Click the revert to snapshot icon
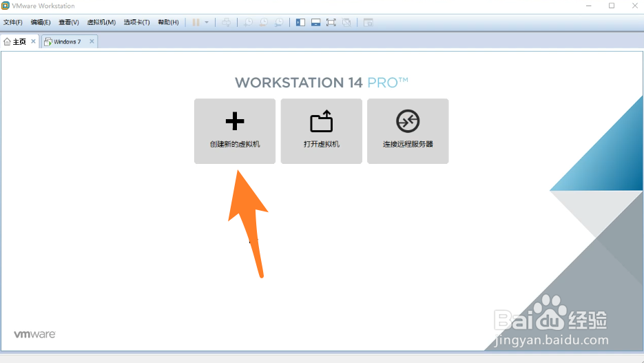This screenshot has width=644, height=363. [263, 22]
